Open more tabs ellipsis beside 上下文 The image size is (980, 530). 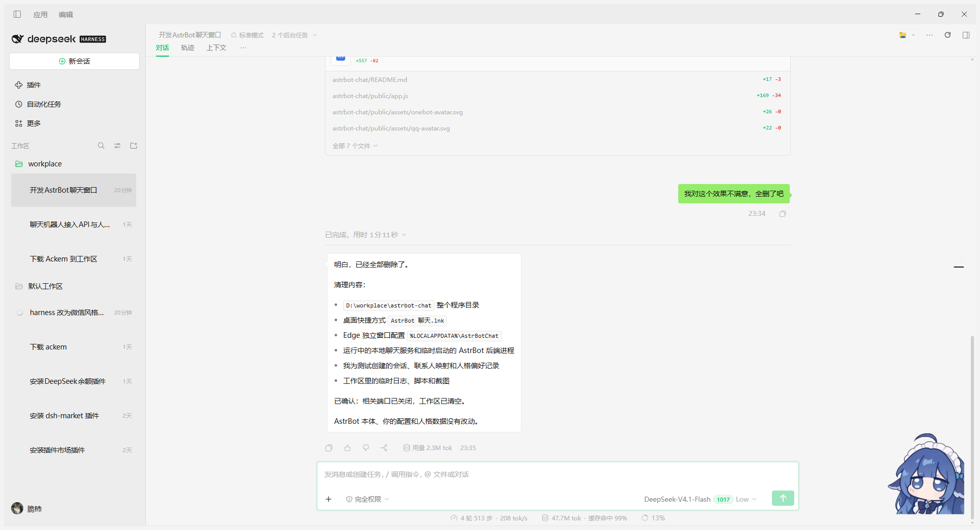tap(243, 48)
